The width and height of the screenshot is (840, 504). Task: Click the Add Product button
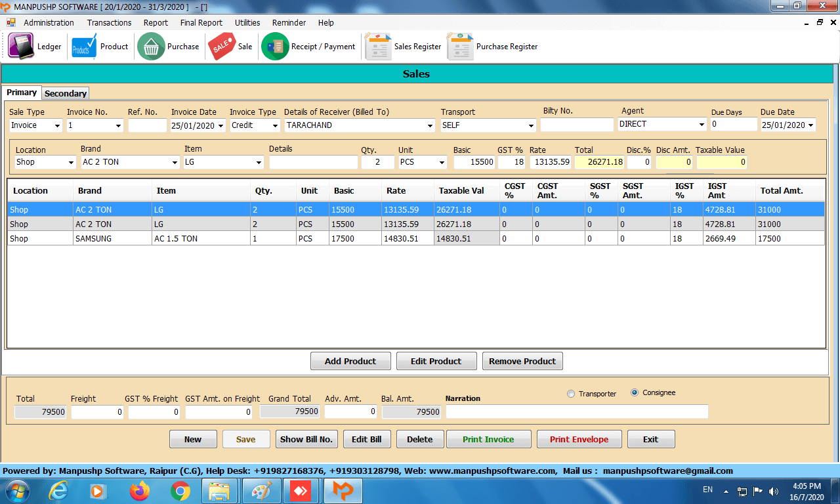click(350, 361)
